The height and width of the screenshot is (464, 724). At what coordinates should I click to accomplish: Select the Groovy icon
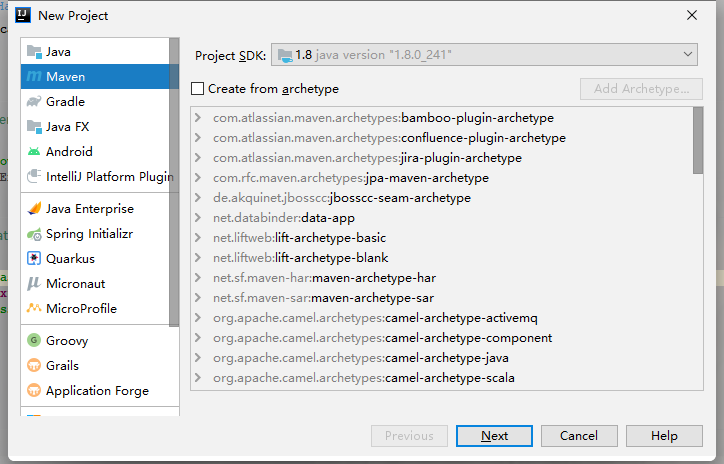(34, 340)
